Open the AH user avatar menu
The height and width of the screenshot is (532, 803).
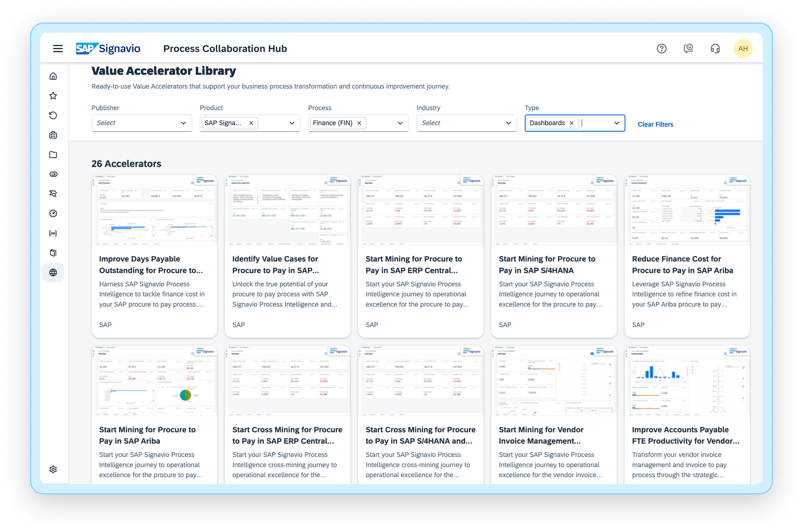coord(743,49)
